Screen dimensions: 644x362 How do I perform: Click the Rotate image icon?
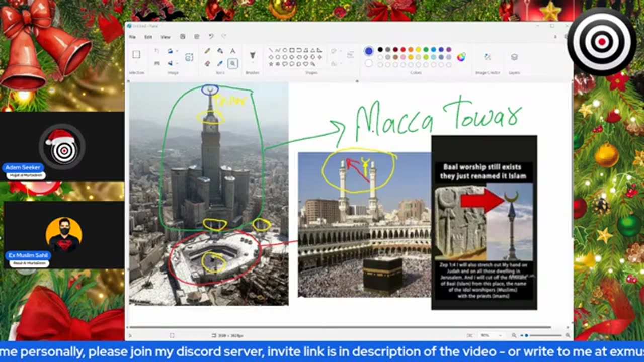coord(170,51)
